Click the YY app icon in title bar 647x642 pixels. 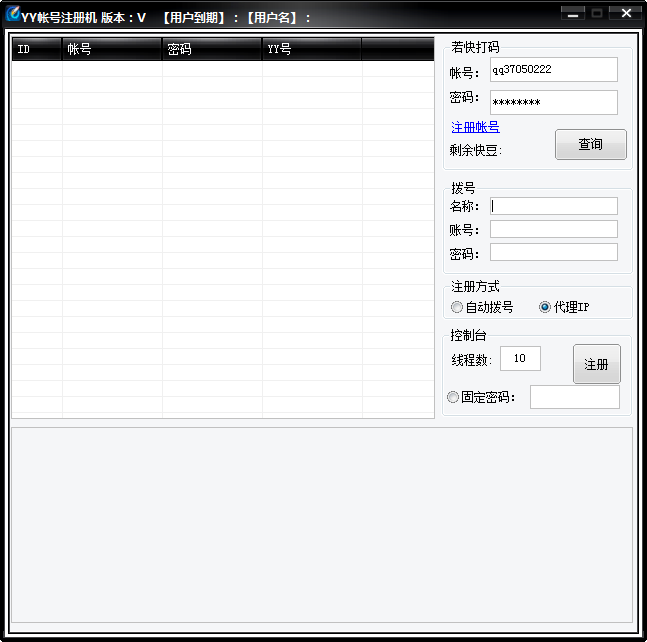pos(13,15)
